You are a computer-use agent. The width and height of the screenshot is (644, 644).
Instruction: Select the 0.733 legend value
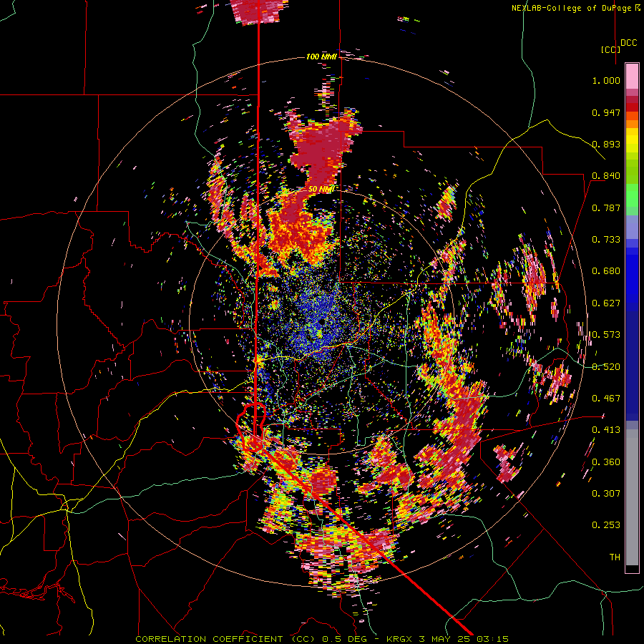(606, 240)
